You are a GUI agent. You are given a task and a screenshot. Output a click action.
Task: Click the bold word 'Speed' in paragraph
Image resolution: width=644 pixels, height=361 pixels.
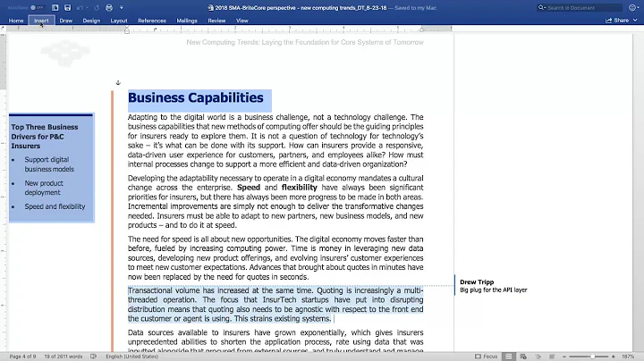pyautogui.click(x=249, y=188)
